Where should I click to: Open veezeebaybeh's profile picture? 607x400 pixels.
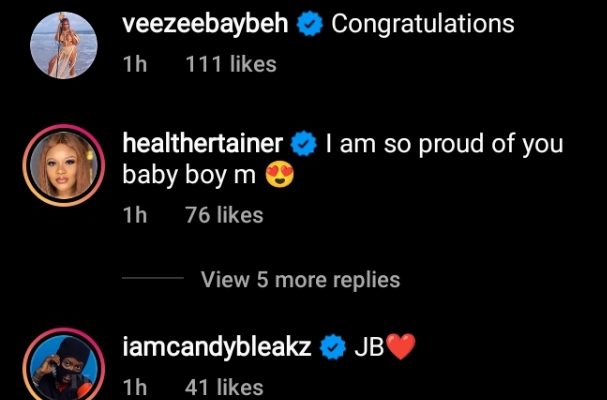point(57,42)
